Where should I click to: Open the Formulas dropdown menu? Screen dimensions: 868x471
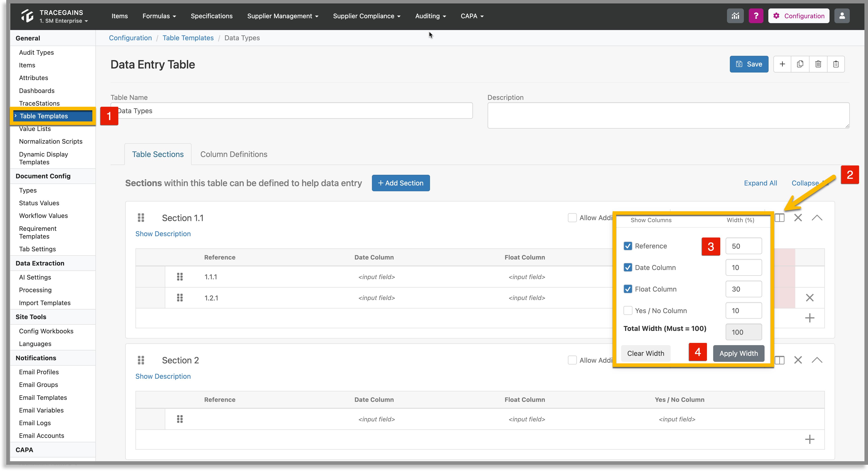click(159, 16)
